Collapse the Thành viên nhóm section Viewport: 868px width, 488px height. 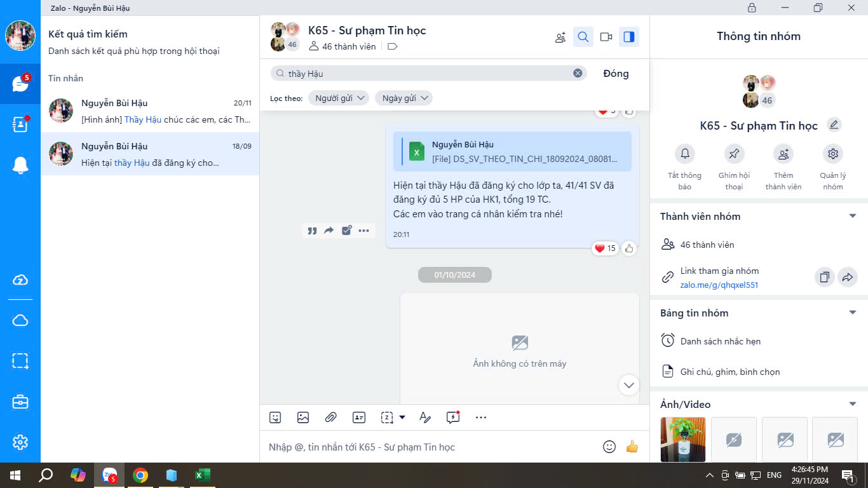tap(853, 216)
